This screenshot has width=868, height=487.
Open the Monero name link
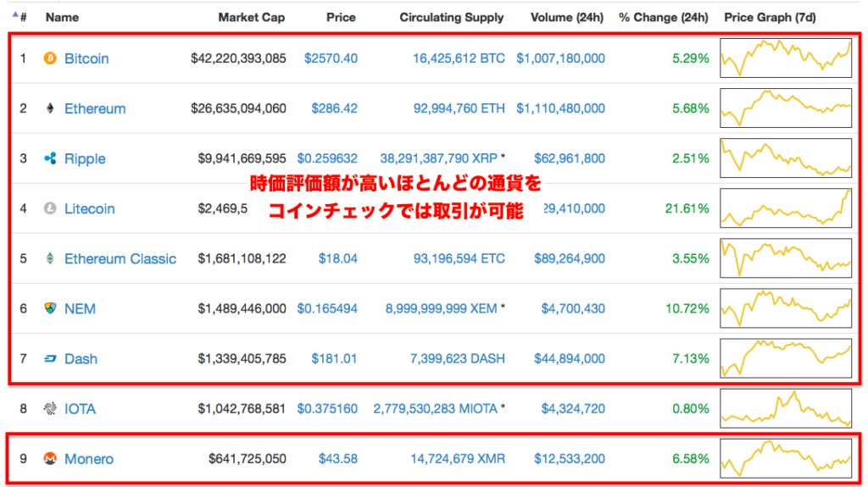(x=88, y=459)
